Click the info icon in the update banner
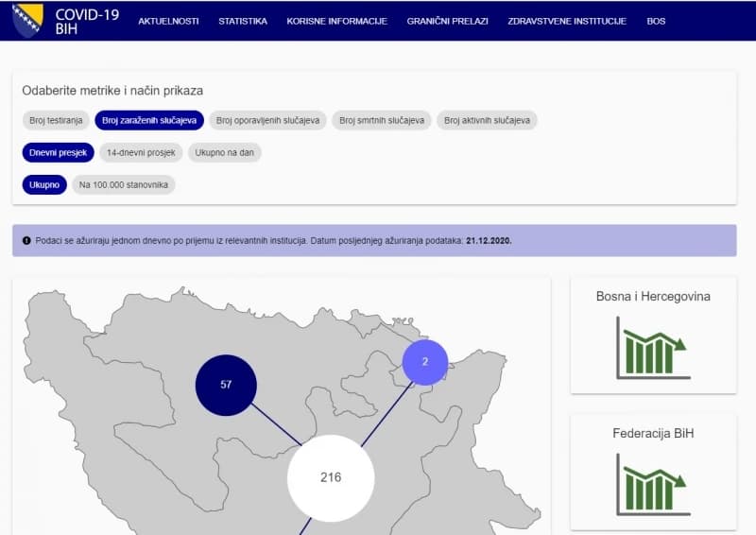 pos(26,240)
